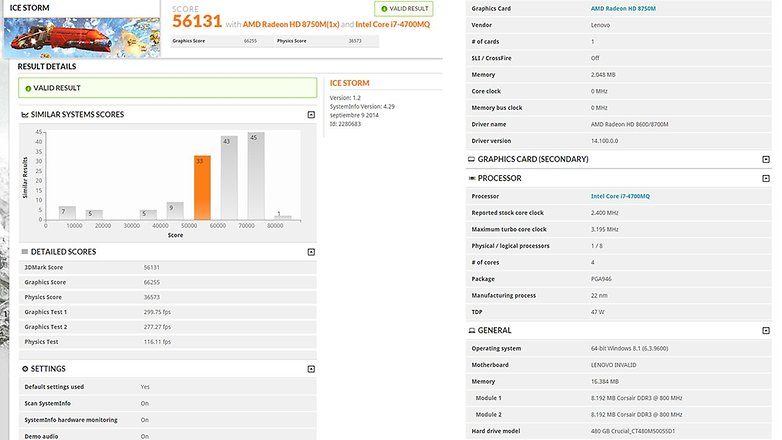Click the Physics Test value 116.11 fps
Viewport: 782px width, 440px height.
(x=157, y=342)
